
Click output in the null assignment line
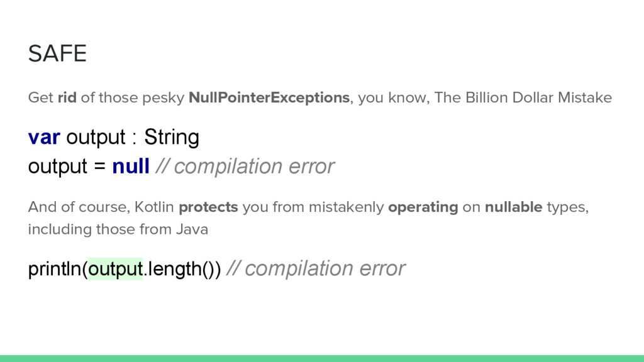pos(57,167)
